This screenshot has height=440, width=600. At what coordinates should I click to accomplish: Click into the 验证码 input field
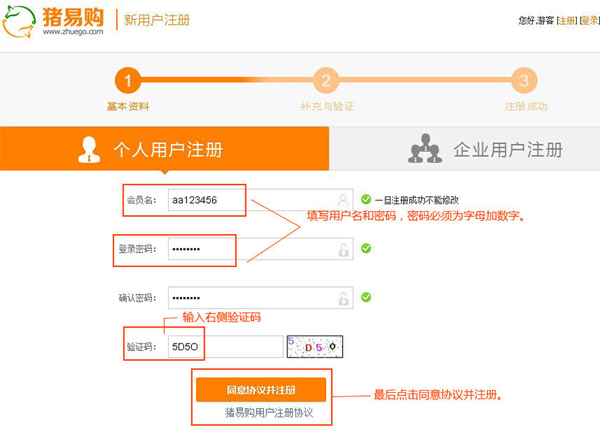[224, 346]
